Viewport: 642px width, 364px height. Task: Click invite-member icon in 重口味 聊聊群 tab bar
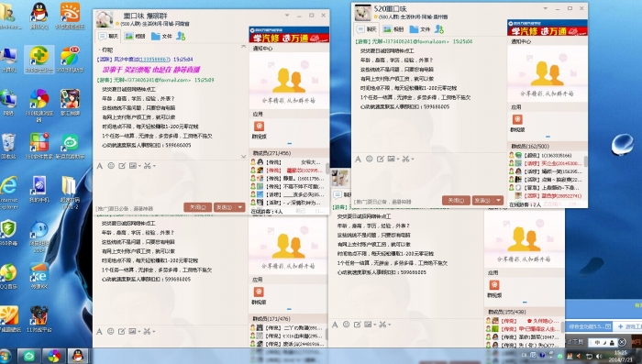point(181,36)
